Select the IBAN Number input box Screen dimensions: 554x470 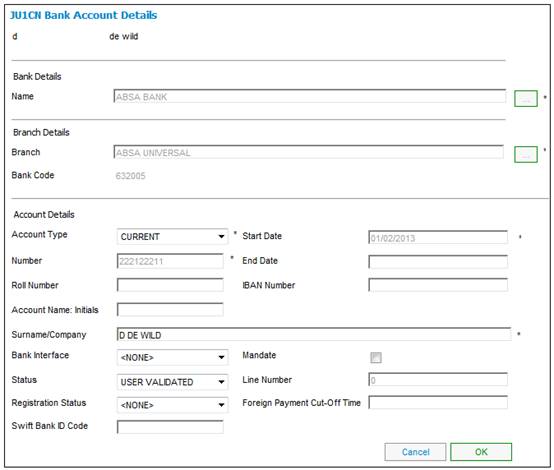click(x=438, y=285)
